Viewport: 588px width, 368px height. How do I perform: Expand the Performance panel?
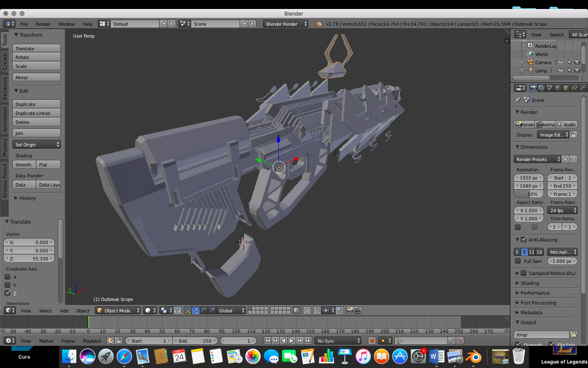tap(535, 293)
